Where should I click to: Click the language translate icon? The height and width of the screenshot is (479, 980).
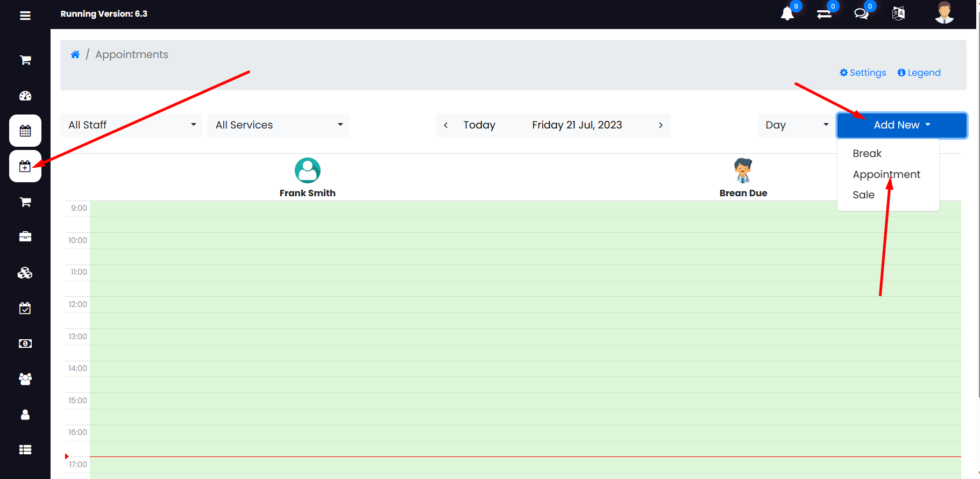(x=898, y=13)
